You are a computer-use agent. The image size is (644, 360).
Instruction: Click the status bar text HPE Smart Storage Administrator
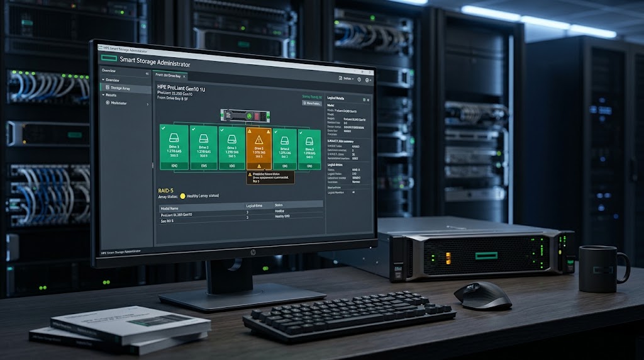(121, 252)
